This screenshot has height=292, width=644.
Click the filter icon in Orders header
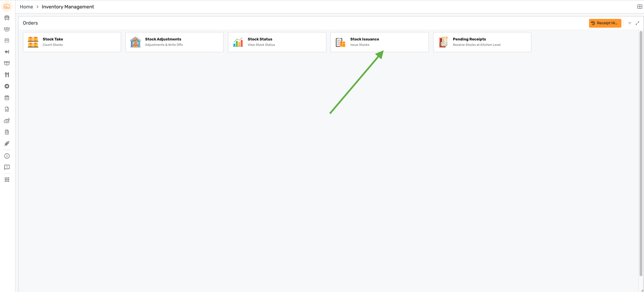[630, 23]
